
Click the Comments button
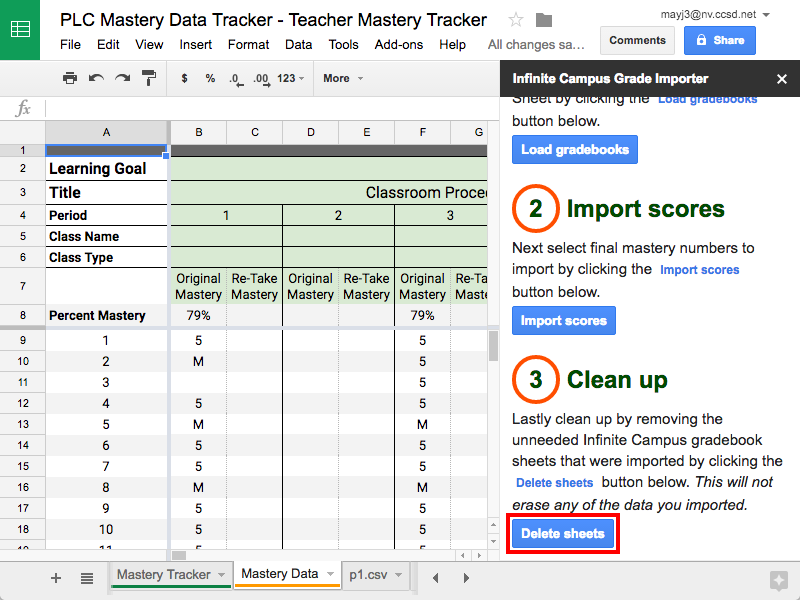(637, 40)
